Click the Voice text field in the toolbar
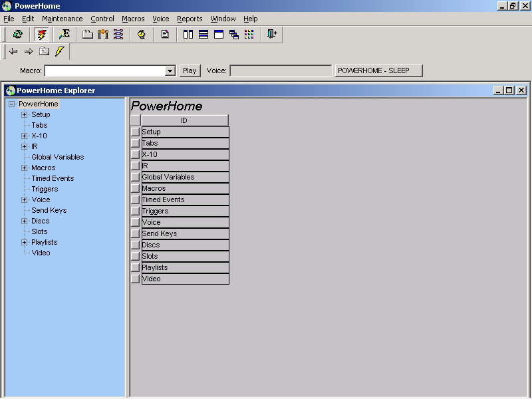 pos(281,70)
